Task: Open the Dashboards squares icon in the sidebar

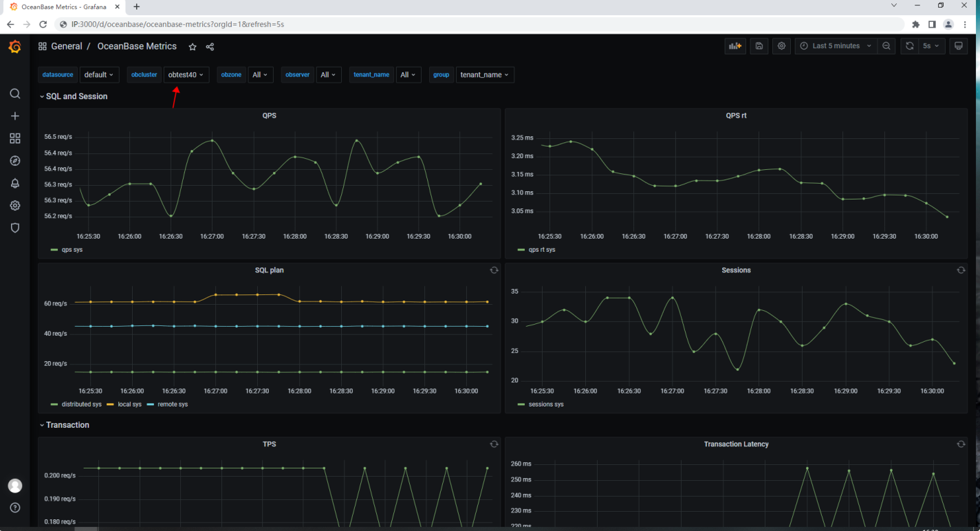Action: point(15,138)
